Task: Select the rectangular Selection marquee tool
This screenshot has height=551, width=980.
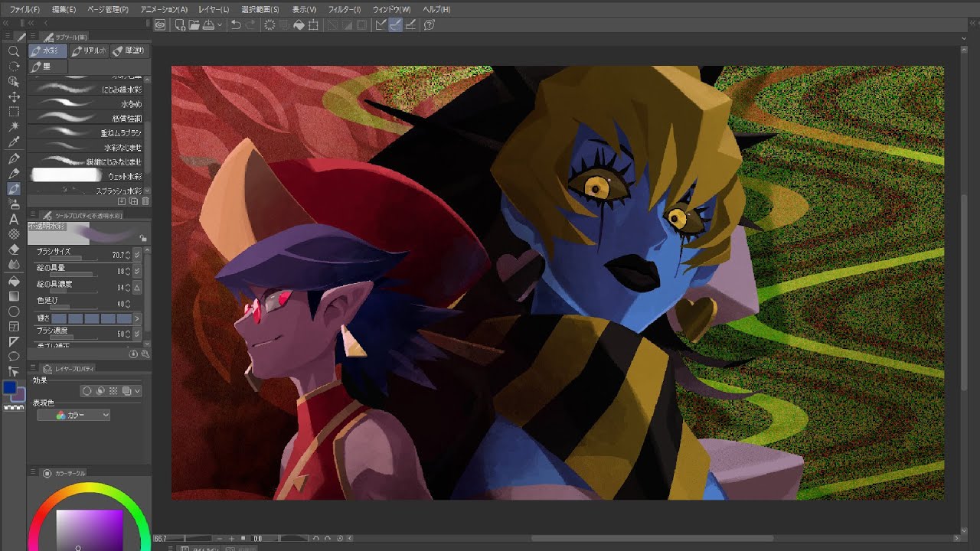Action: pyautogui.click(x=14, y=112)
